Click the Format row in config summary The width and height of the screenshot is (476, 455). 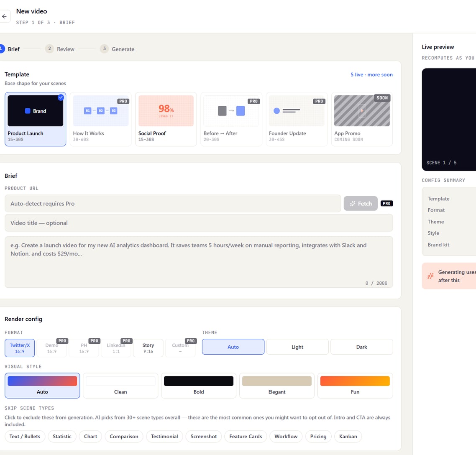[452, 210]
